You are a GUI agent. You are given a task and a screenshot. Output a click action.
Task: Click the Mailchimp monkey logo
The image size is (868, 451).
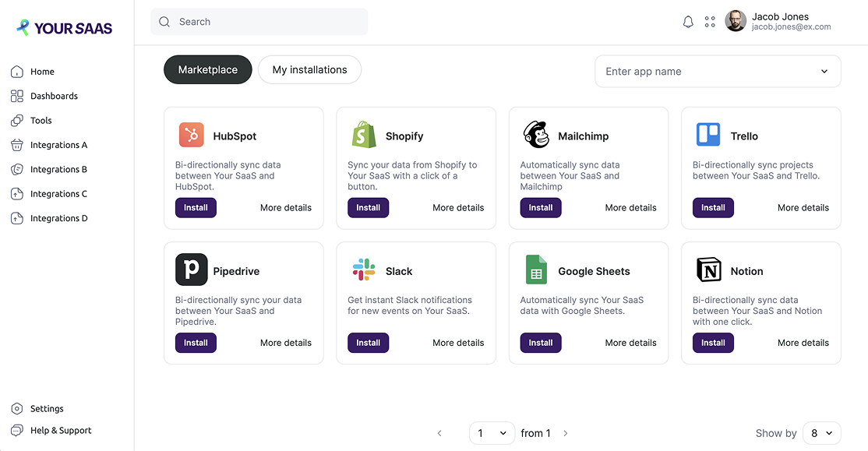(x=536, y=135)
